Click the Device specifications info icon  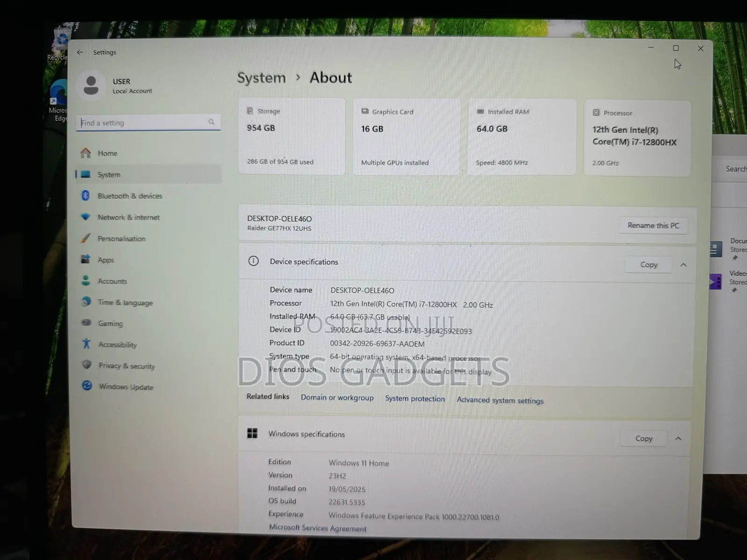coord(254,261)
